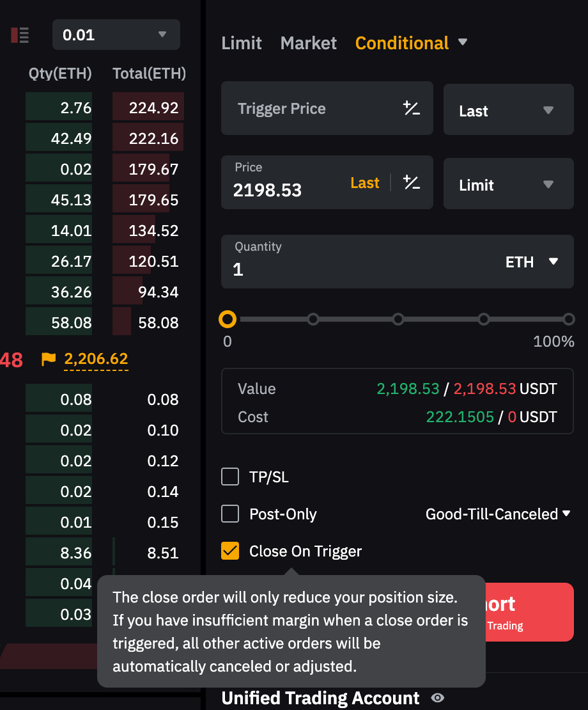Click the order book view layout icon
The image size is (588, 710).
[20, 35]
